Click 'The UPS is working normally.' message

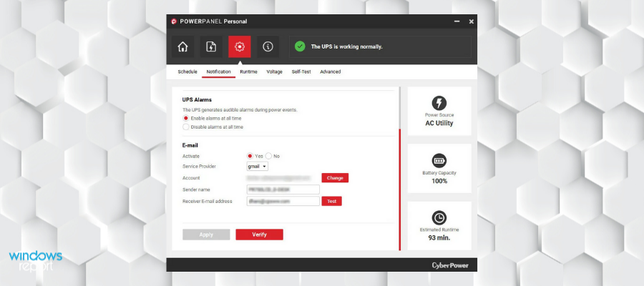coord(346,46)
